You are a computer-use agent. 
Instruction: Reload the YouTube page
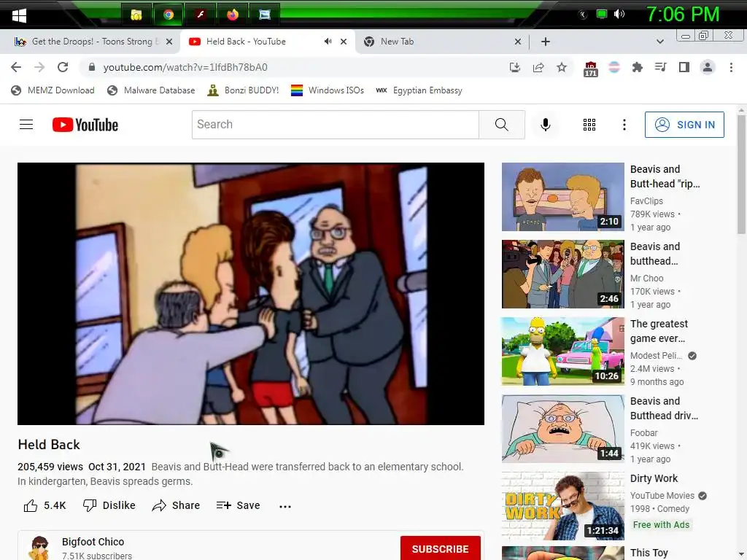click(x=63, y=67)
